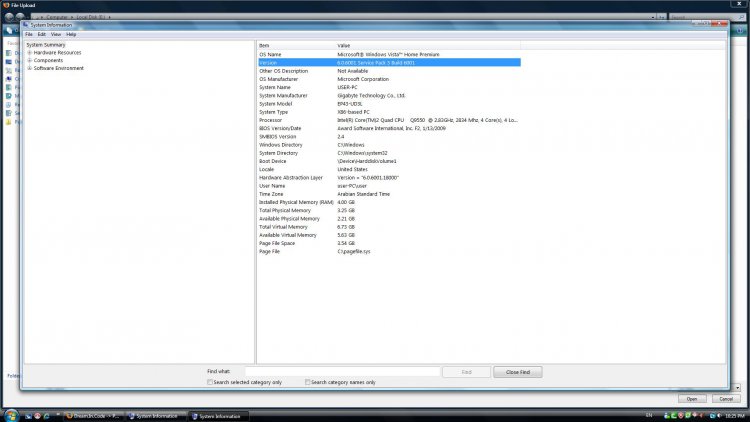Select the Locale row
750x422 pixels.
pos(389,169)
